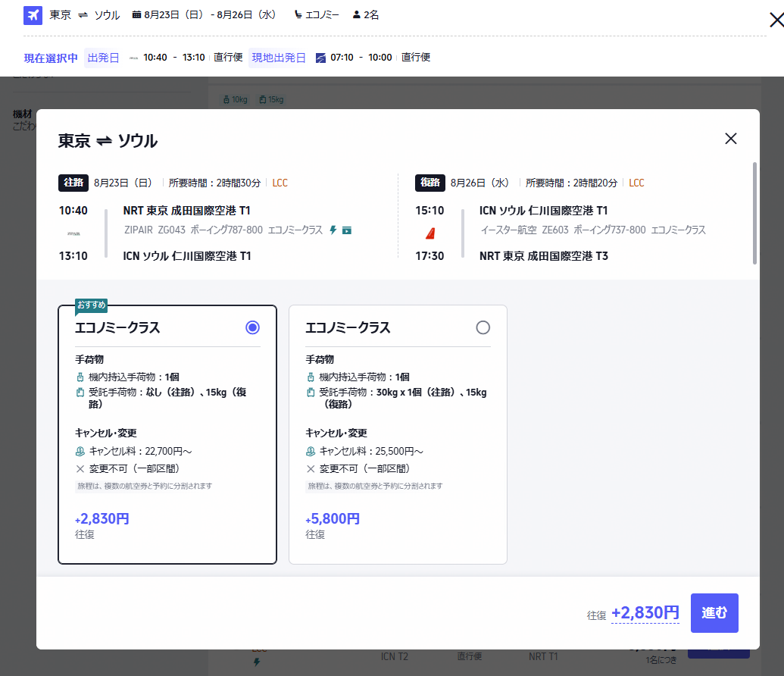Viewport: 784px width, 676px height.
Task: Click the 出発日 selected outbound tag
Action: click(x=103, y=58)
